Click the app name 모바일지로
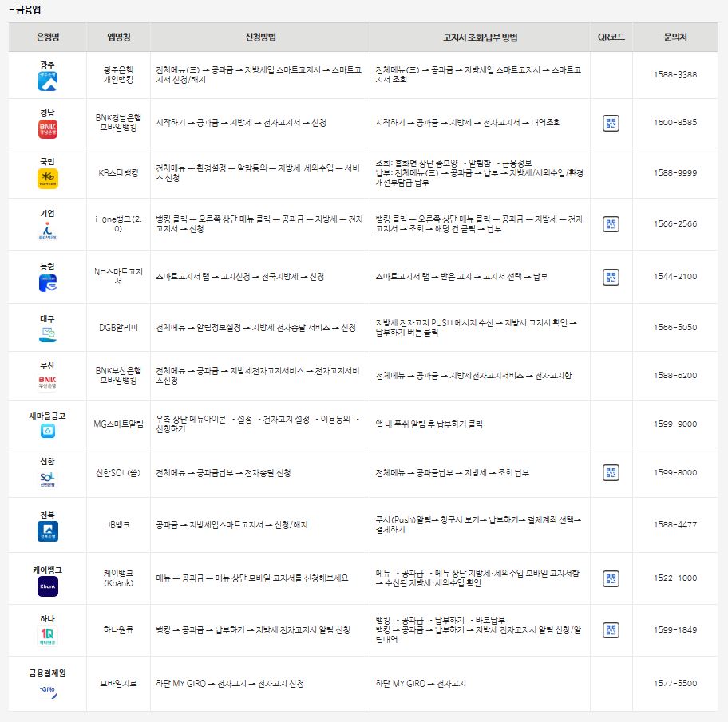 118,684
